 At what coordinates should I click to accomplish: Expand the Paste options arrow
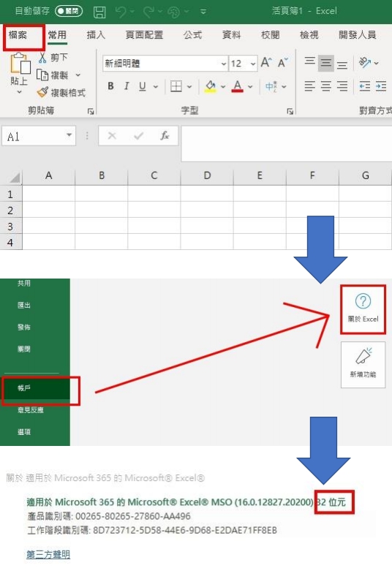[x=19, y=92]
